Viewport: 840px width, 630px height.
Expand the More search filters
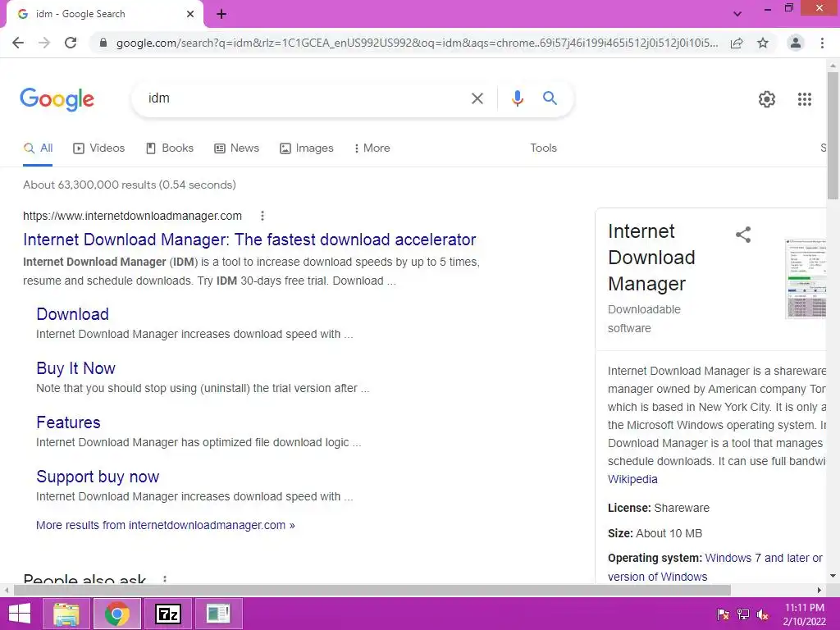tap(372, 148)
